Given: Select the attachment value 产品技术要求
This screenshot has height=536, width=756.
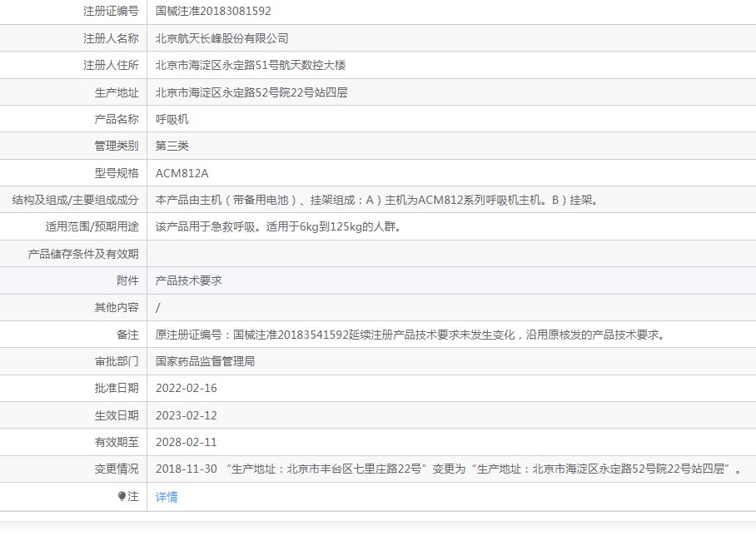Looking at the screenshot, I should (188, 280).
